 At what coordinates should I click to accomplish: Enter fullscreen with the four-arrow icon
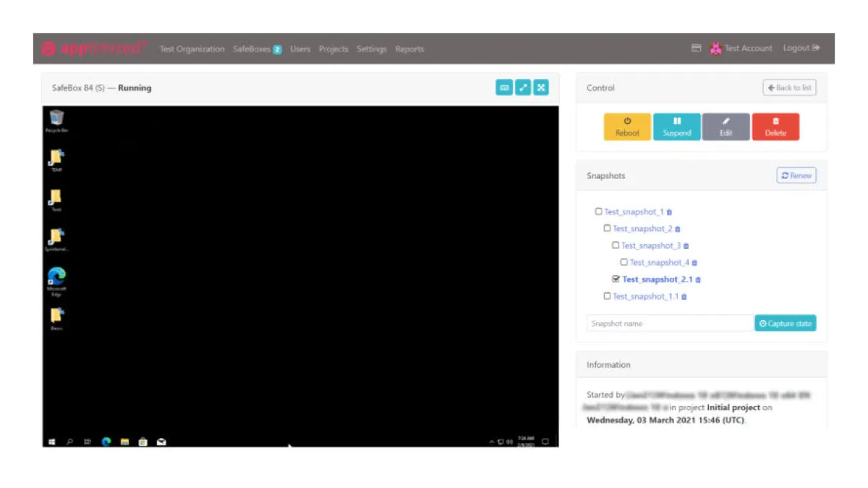[x=541, y=88]
